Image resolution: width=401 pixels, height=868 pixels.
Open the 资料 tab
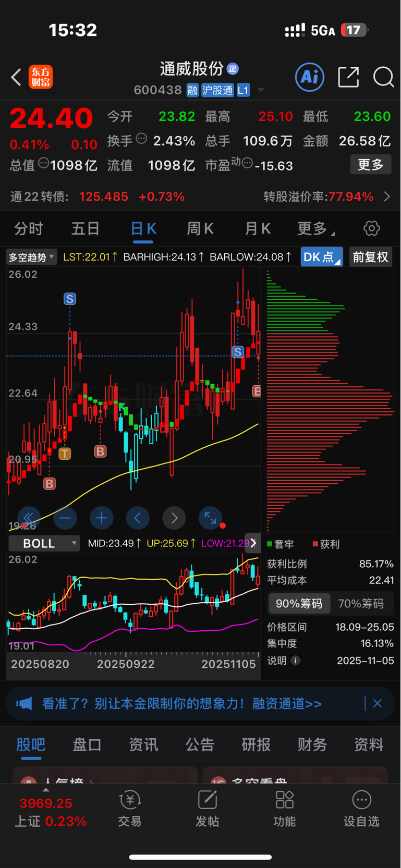tap(369, 744)
